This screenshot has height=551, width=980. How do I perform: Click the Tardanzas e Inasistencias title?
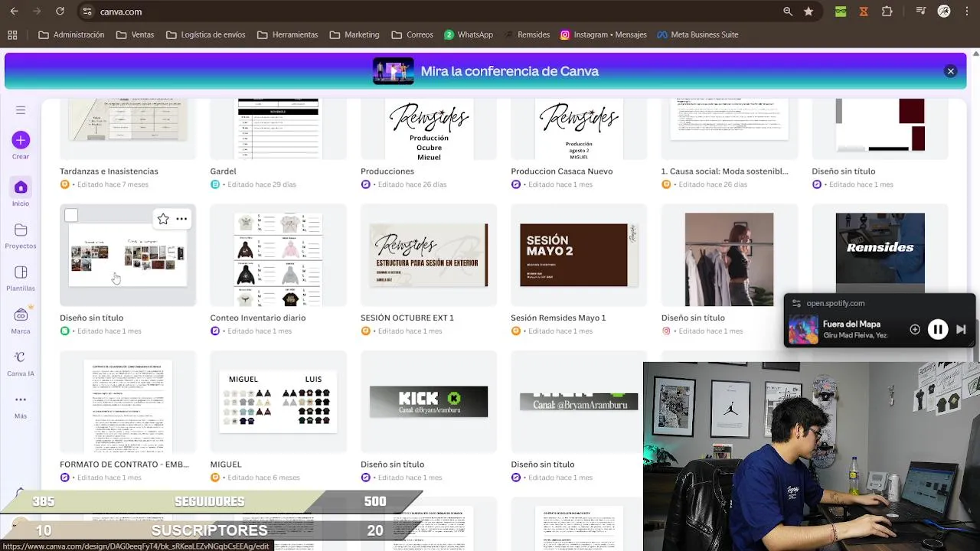(109, 171)
